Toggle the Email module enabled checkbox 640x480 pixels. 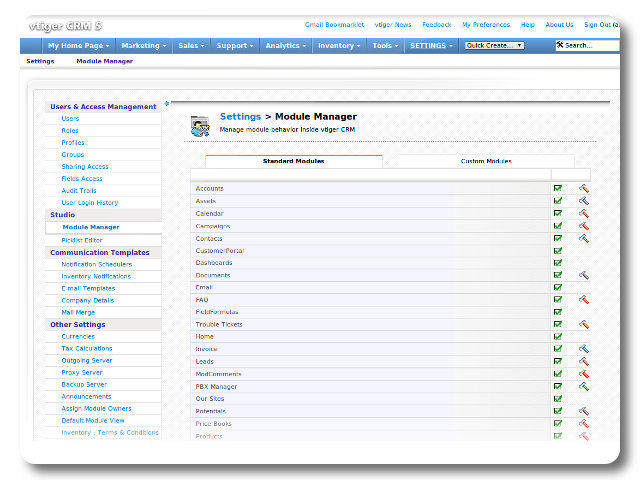pyautogui.click(x=557, y=287)
